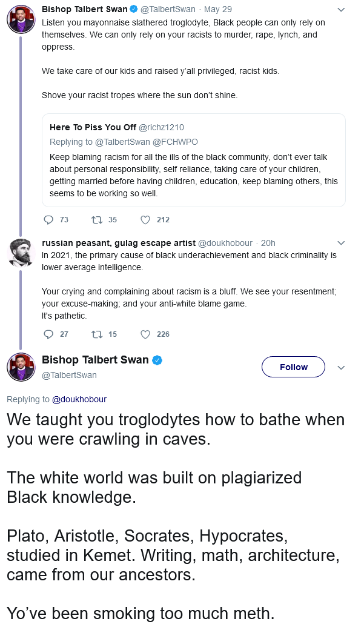
Task: Click the main tweet's author avatar
Action: [20, 367]
